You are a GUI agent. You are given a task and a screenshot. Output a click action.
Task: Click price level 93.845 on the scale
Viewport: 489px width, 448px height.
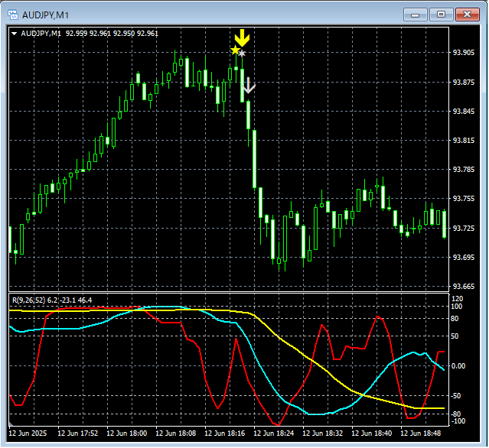[464, 112]
